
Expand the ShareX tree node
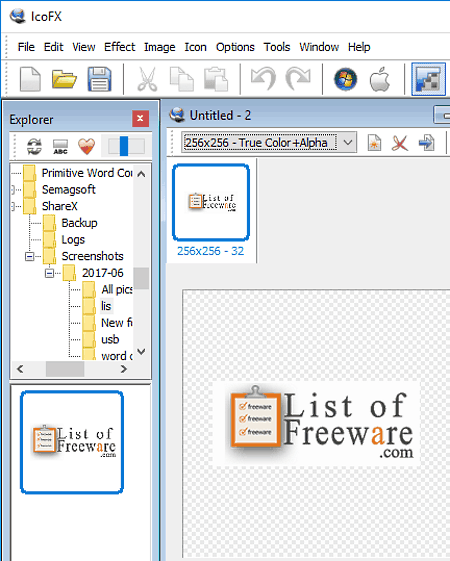[x=13, y=206]
